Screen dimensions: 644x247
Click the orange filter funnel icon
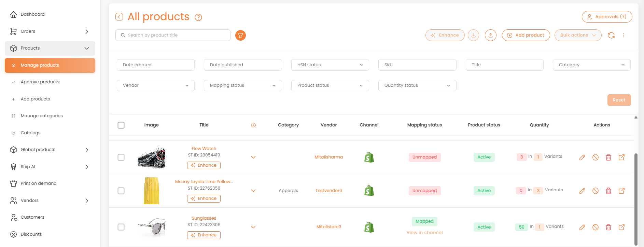(x=240, y=35)
